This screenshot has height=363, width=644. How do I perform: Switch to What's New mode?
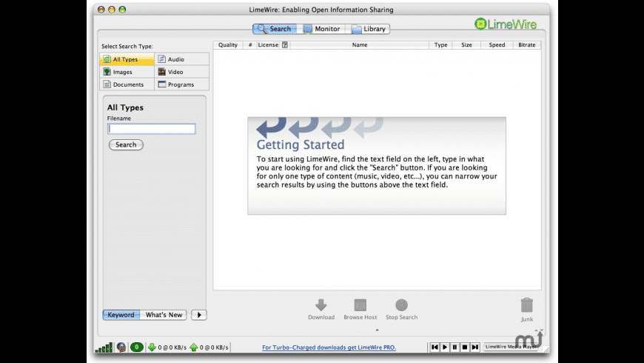pos(164,315)
